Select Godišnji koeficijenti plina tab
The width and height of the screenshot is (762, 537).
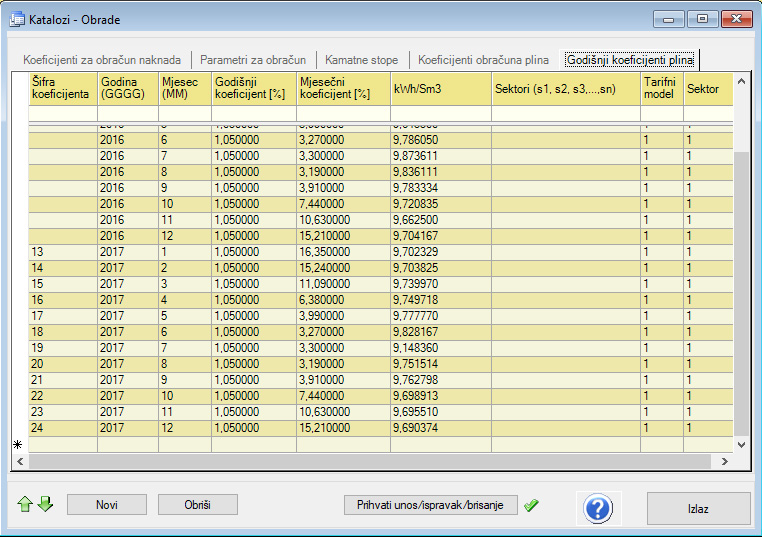coord(630,60)
